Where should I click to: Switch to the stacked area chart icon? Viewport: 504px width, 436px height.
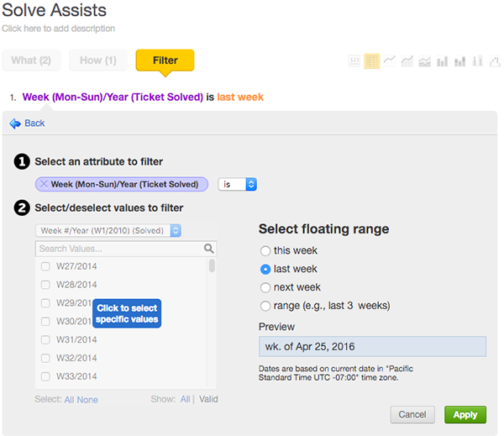tap(425, 61)
